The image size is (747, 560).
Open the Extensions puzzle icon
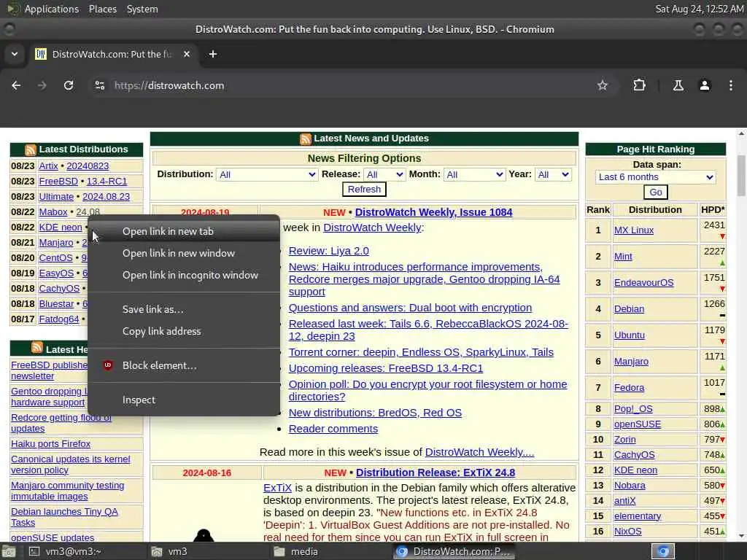(x=639, y=85)
